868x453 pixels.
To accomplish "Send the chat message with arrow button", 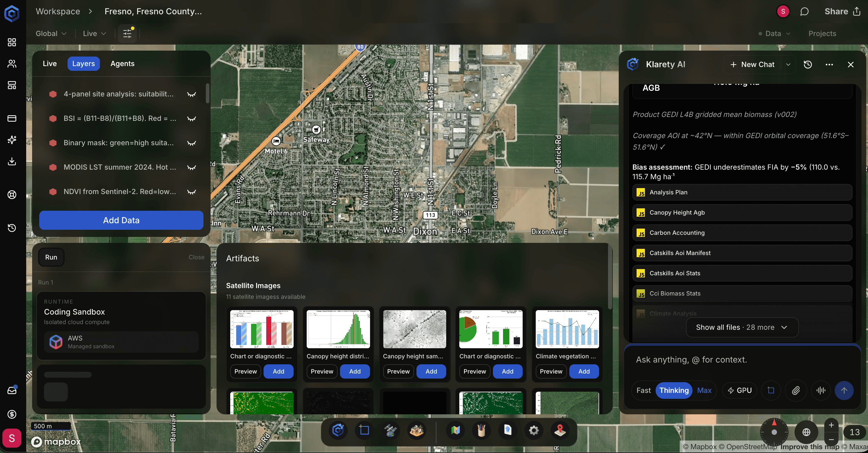I will coord(844,390).
